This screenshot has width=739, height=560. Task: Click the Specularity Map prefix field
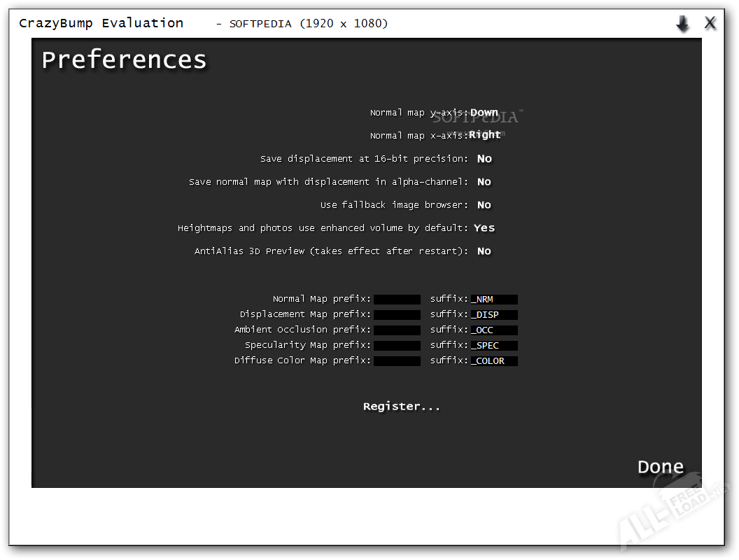tap(397, 346)
